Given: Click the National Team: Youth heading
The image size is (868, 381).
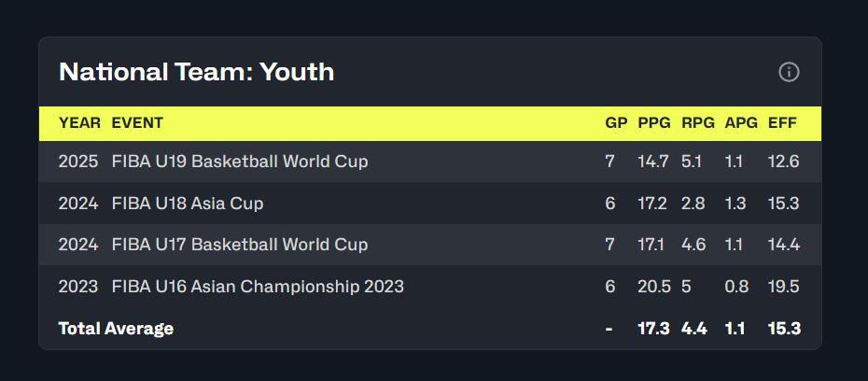Looking at the screenshot, I should coord(197,72).
